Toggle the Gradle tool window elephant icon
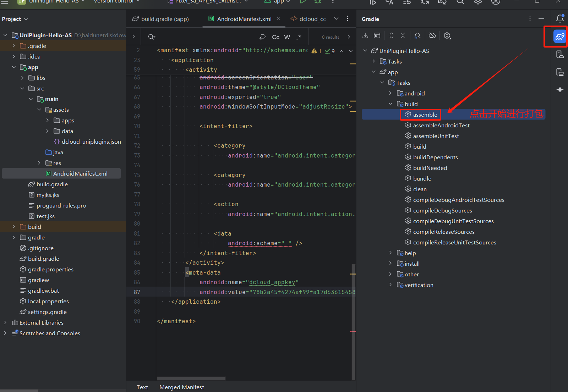Viewport: 568px width, 392px height. pos(560,36)
